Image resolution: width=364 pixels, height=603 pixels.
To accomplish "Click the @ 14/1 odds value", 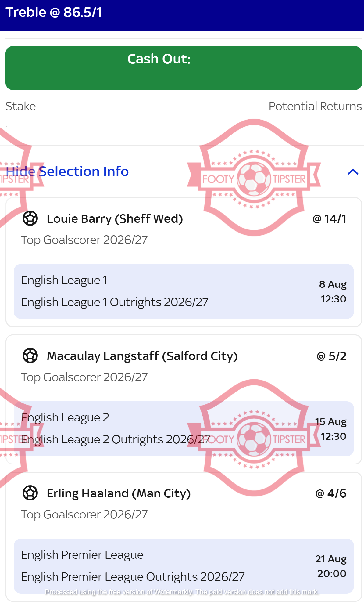I will click(x=329, y=219).
